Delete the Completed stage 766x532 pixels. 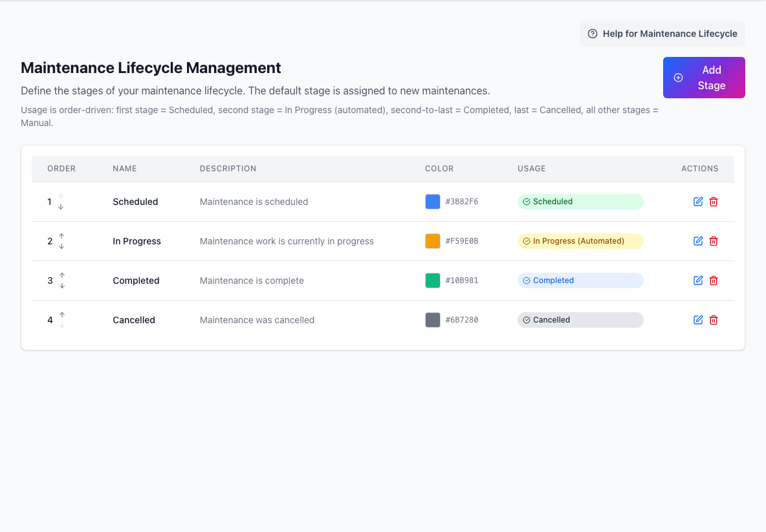[x=714, y=281]
